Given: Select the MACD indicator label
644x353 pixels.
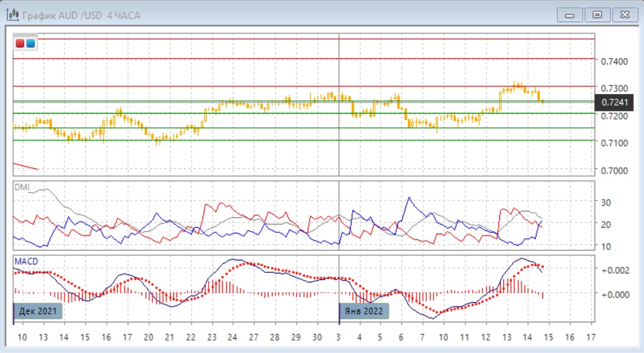Looking at the screenshot, I should click(26, 262).
